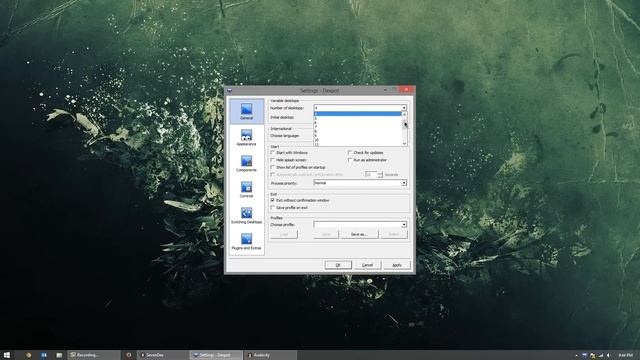This screenshot has height=360, width=640.
Task: Collapse the Number of desktops dropdown arrow
Action: coord(404,108)
